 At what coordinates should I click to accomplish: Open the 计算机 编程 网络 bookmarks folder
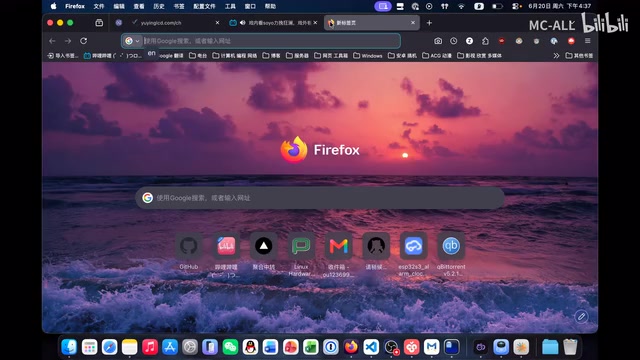pyautogui.click(x=235, y=56)
